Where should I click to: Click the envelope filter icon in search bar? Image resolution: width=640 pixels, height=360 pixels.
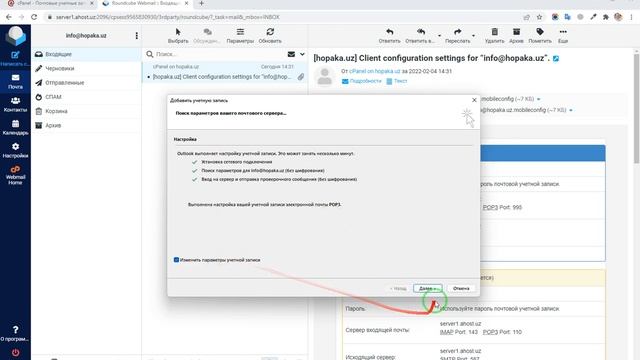291,54
